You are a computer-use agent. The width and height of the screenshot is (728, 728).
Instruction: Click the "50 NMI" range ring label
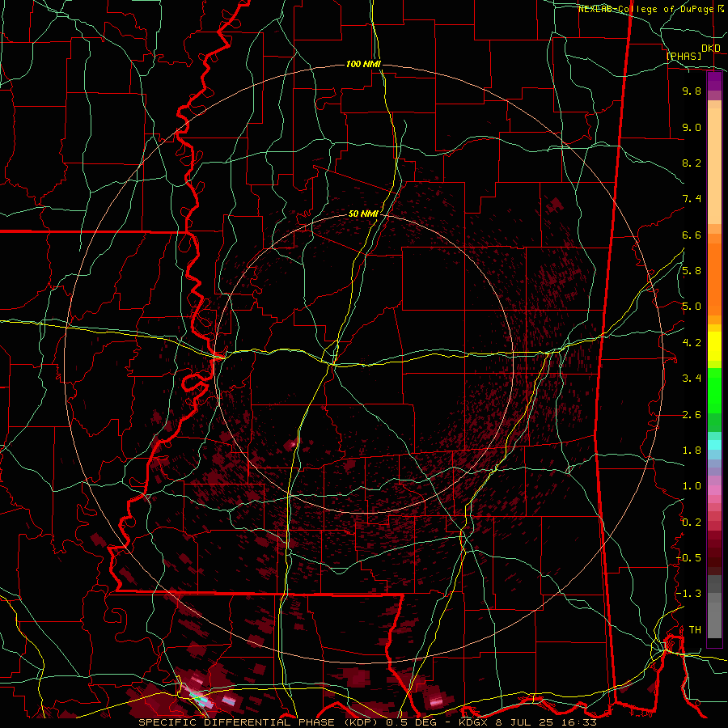363,214
